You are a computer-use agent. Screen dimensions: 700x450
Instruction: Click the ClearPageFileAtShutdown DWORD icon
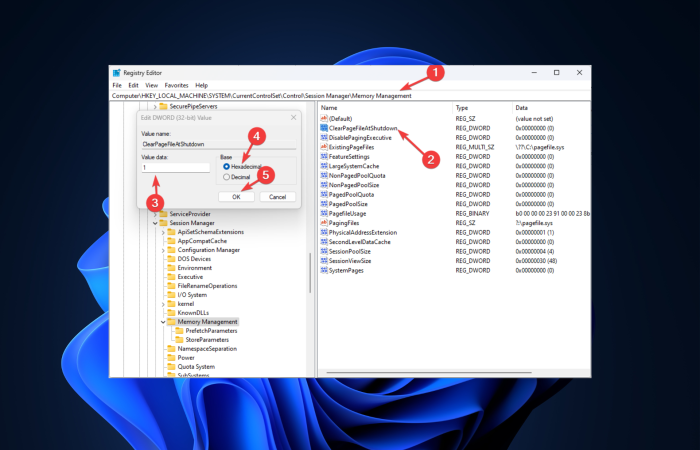tap(324, 128)
